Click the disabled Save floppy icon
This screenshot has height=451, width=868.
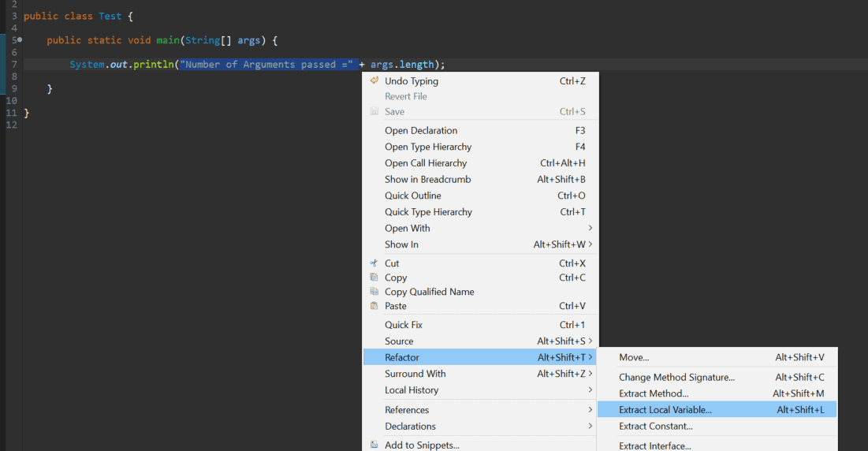pos(374,111)
